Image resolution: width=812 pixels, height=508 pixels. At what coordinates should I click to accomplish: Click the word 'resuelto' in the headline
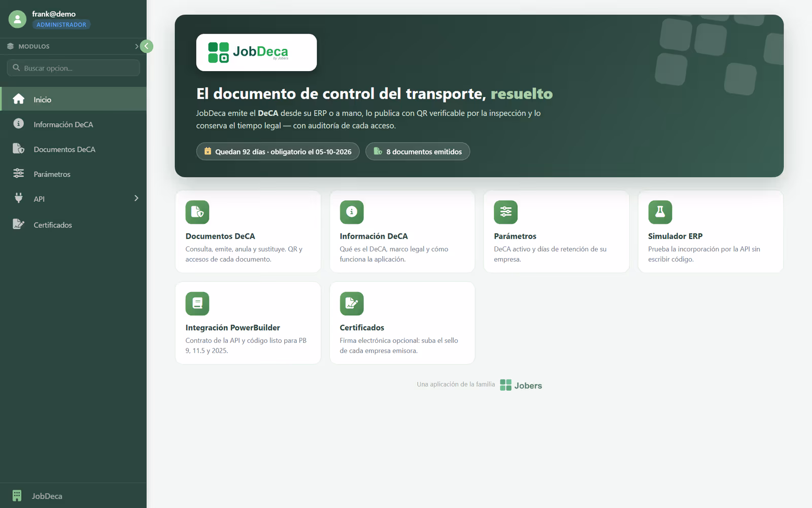coord(522,93)
